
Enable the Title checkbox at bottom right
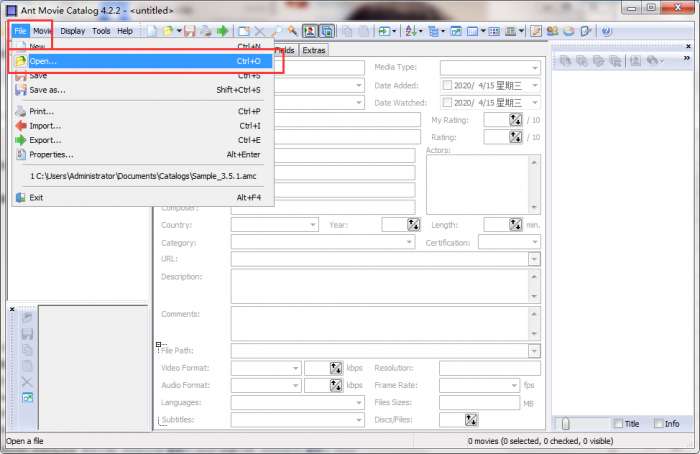pos(618,423)
